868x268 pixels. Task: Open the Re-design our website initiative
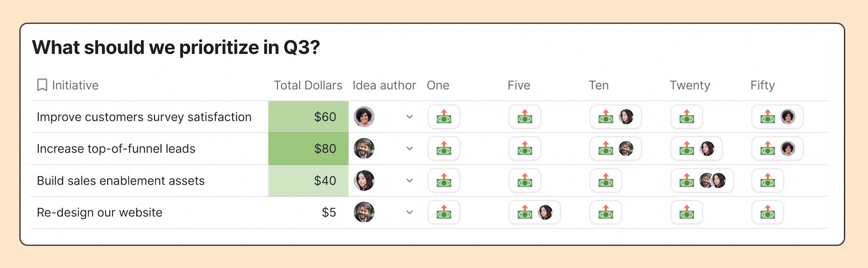tap(99, 212)
